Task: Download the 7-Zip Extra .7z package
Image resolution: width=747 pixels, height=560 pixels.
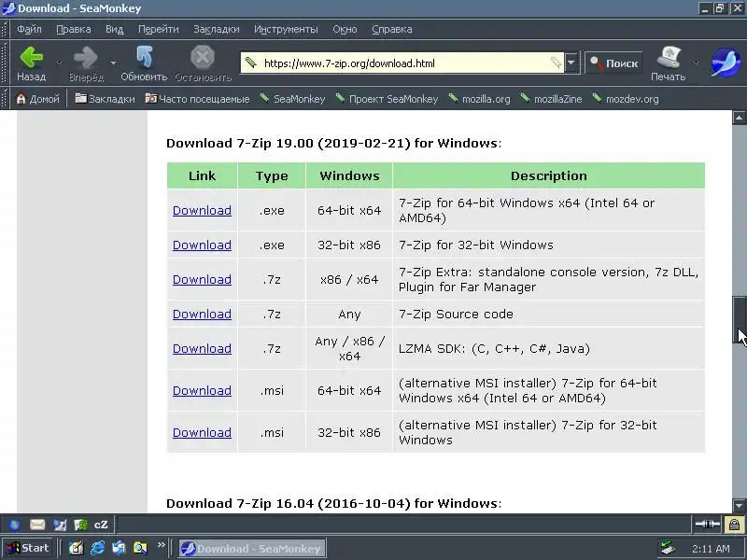Action: tap(202, 279)
